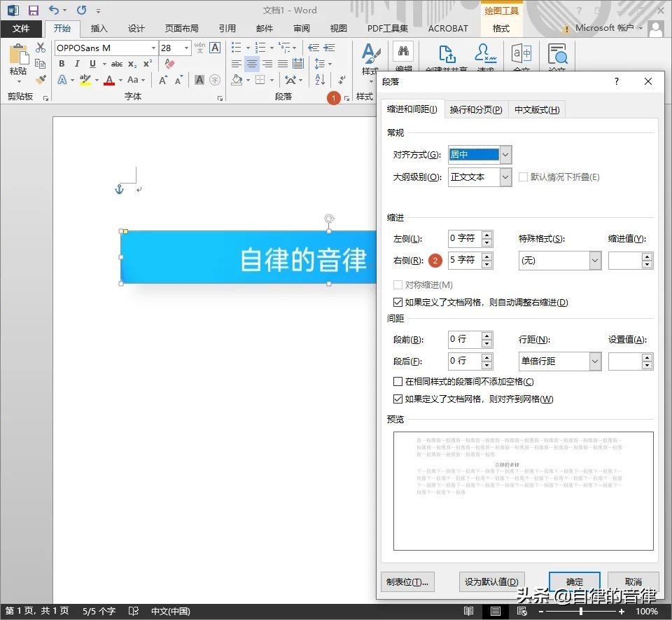Select the text highlight color icon
The width and height of the screenshot is (672, 620).
tap(84, 79)
